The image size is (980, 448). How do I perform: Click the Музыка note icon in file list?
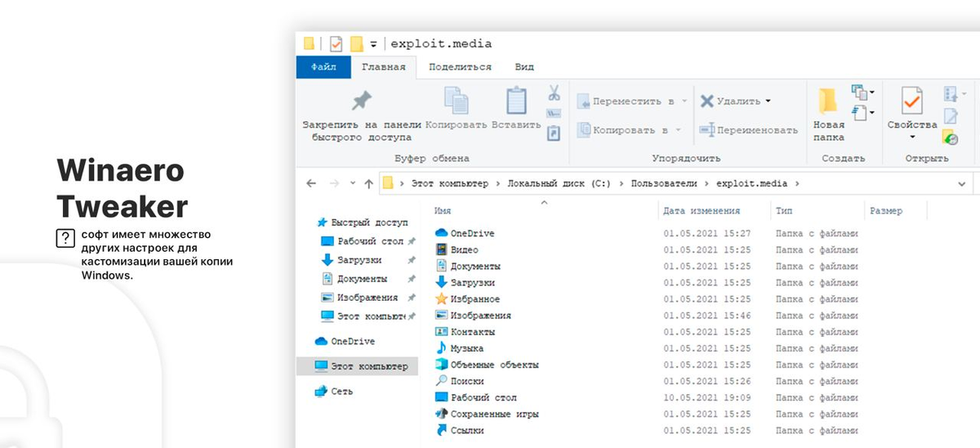pyautogui.click(x=441, y=348)
